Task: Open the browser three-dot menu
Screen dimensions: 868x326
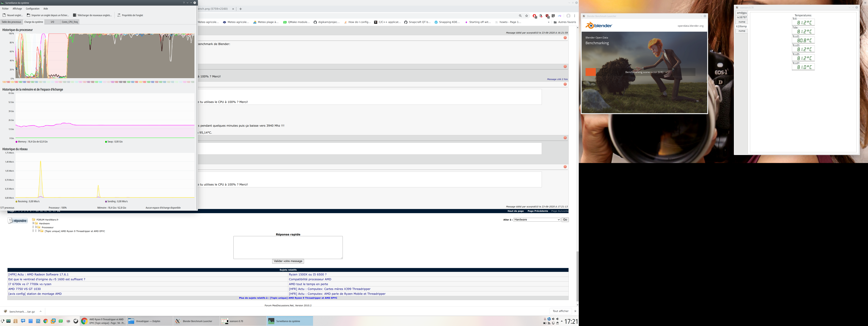Action: 575,16
